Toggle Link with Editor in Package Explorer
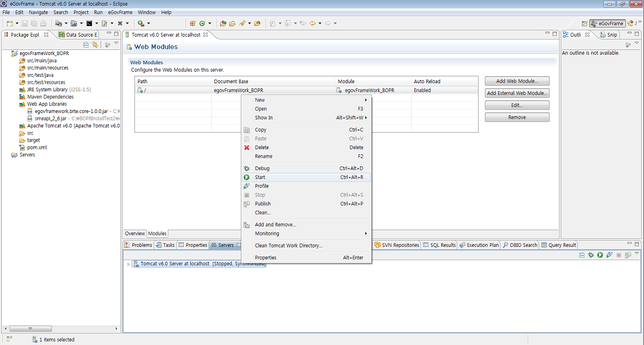The image size is (644, 345). 95,44
